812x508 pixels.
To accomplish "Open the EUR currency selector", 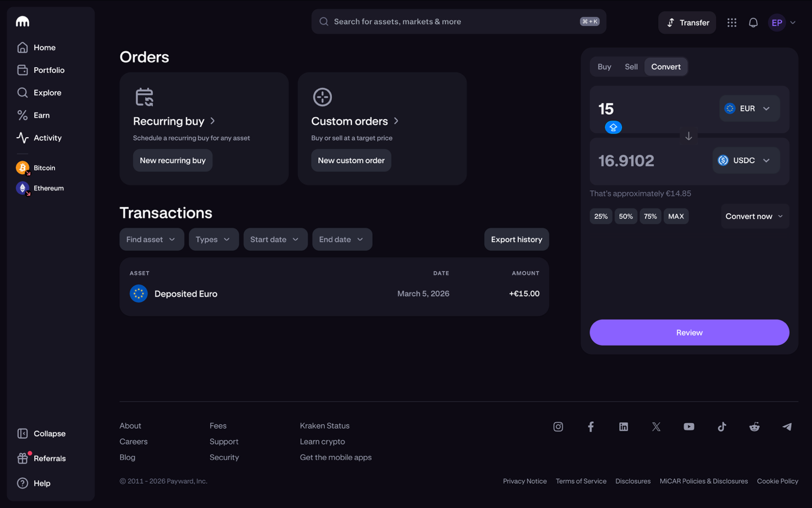I will [749, 108].
